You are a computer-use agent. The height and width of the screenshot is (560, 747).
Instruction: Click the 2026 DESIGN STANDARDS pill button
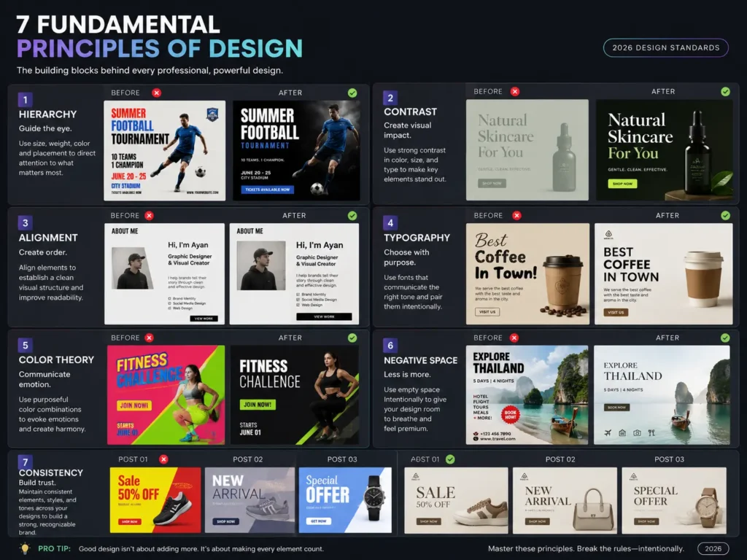(x=665, y=47)
